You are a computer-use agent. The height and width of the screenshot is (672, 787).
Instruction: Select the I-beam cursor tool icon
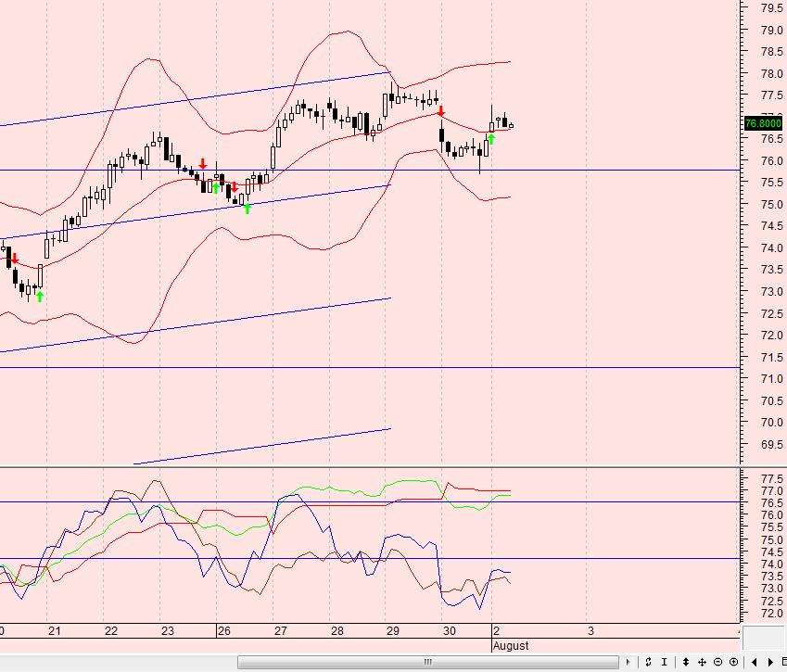(x=665, y=662)
